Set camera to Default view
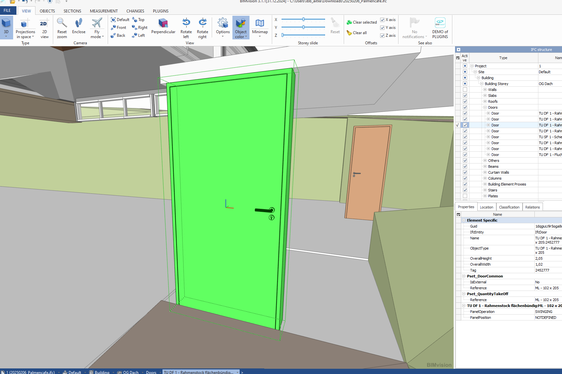Image resolution: width=562 pixels, height=374 pixels. (x=120, y=20)
